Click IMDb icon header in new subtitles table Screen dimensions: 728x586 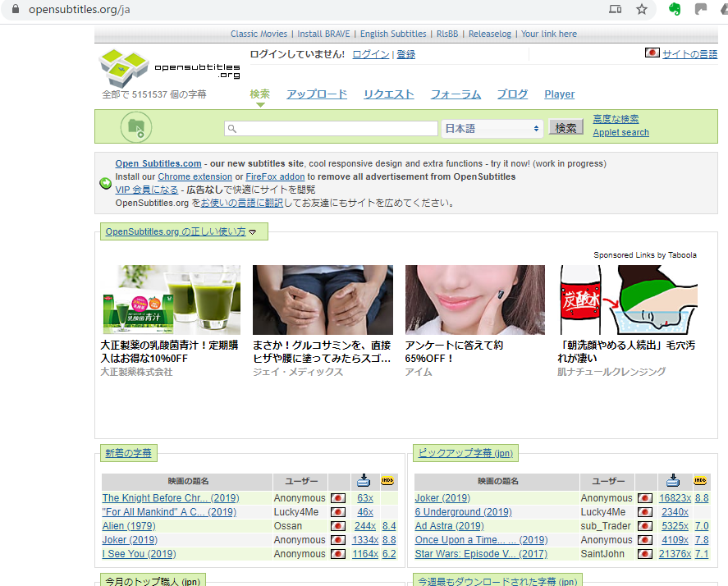(387, 481)
